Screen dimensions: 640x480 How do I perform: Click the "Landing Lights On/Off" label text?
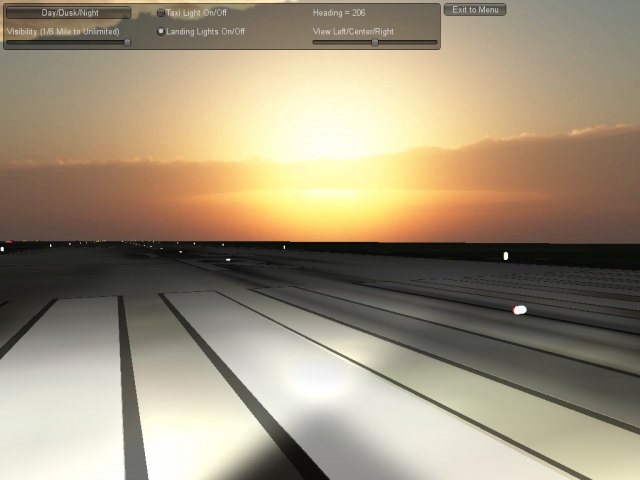(x=205, y=31)
